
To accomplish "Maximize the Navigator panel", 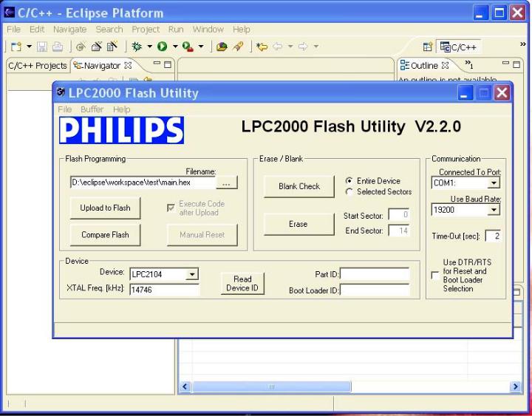I will [x=168, y=64].
